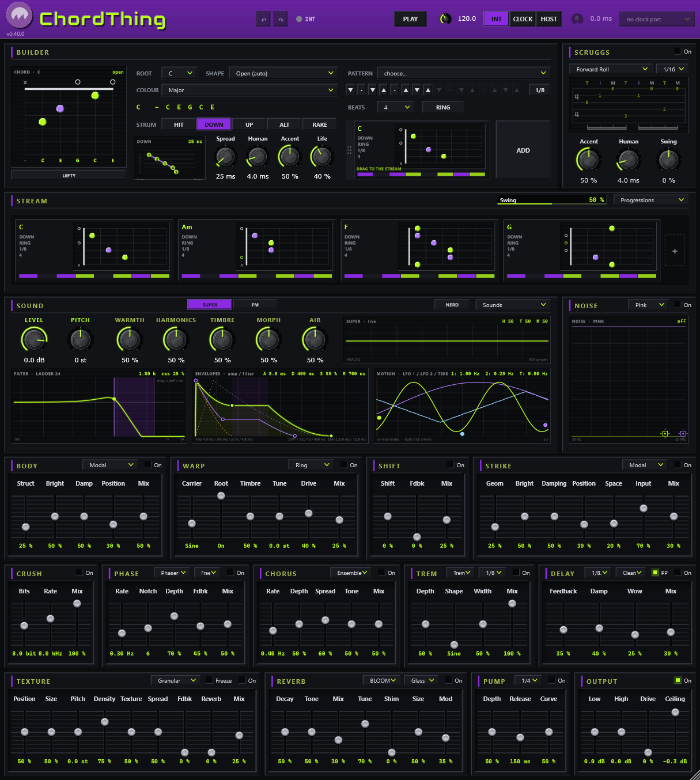Open the Reverb BLOOM dropdown
This screenshot has height=780, width=700.
[x=381, y=680]
